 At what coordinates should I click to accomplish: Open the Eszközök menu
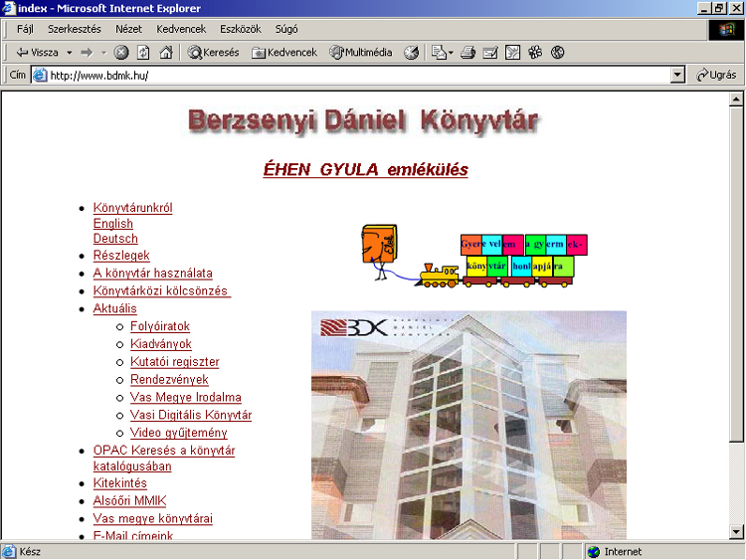[x=241, y=29]
